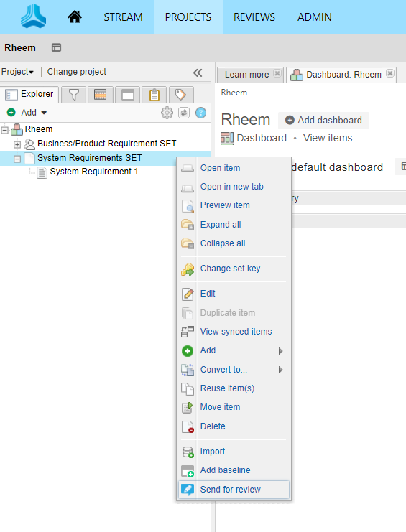Open the Baselines window tab icon
This screenshot has height=532, width=406.
[128, 95]
